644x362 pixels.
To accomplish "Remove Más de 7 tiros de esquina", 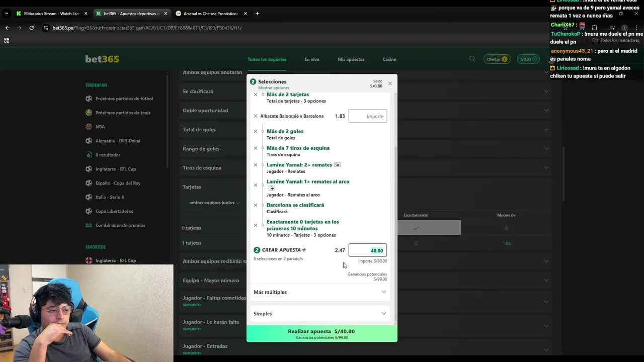I will pos(256,148).
